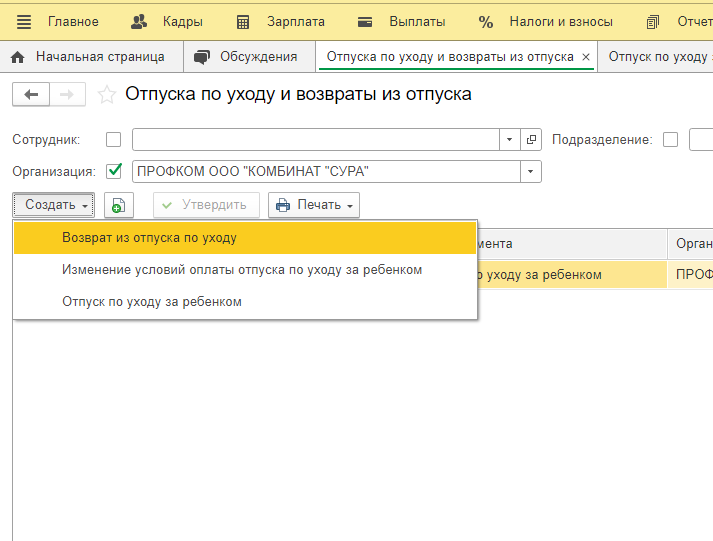Click the back navigation arrow

tap(31, 94)
